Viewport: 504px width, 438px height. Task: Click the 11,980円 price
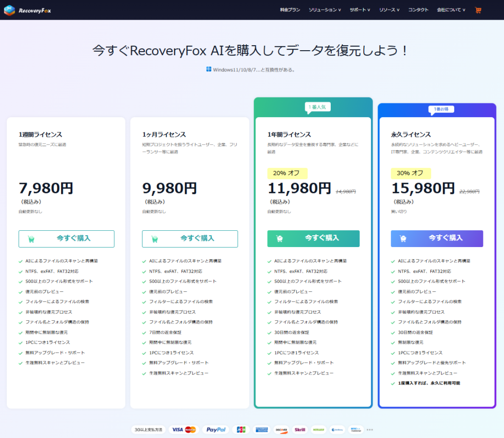coord(299,188)
